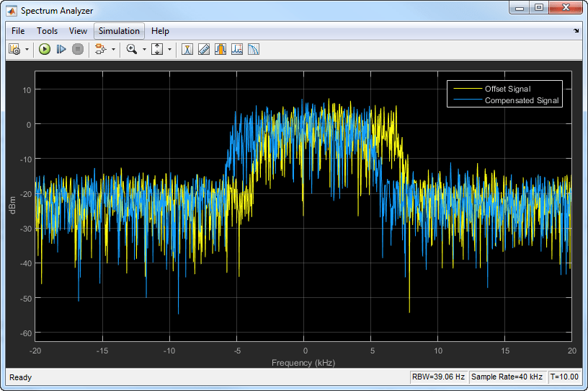Click the Scale Axes Limits icon

pos(157,49)
